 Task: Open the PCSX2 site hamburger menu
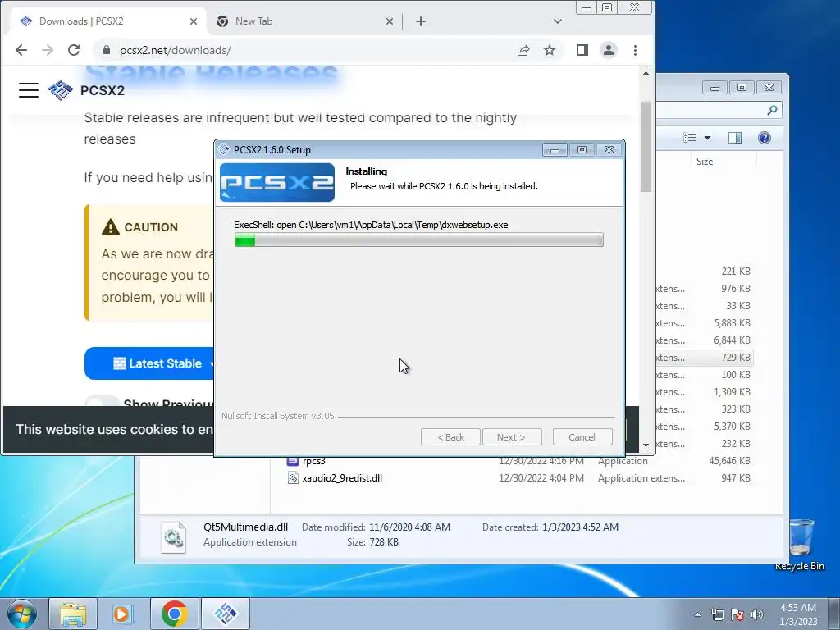[x=29, y=90]
